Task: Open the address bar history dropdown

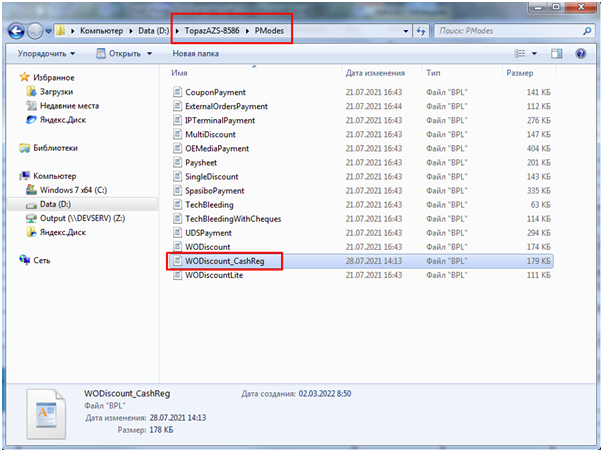Action: click(406, 32)
